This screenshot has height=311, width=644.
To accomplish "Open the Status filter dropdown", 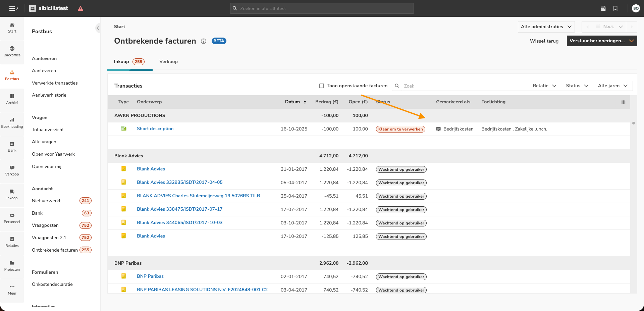I will 577,86.
